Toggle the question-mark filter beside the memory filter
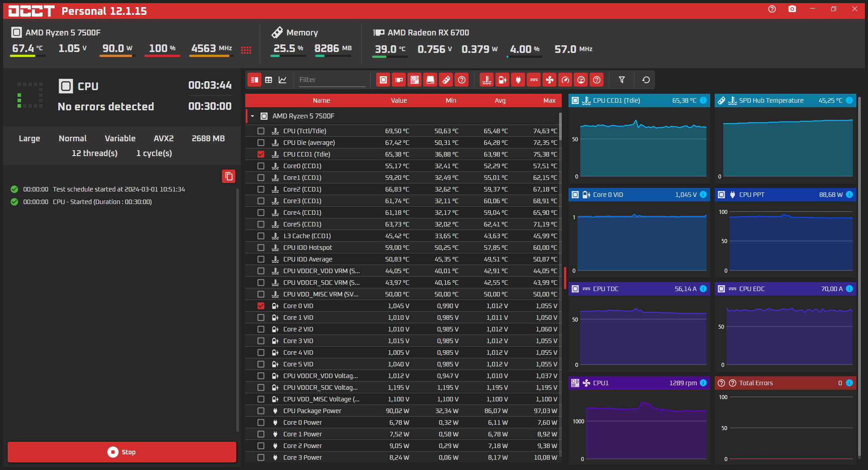The width and height of the screenshot is (868, 470). [462, 80]
